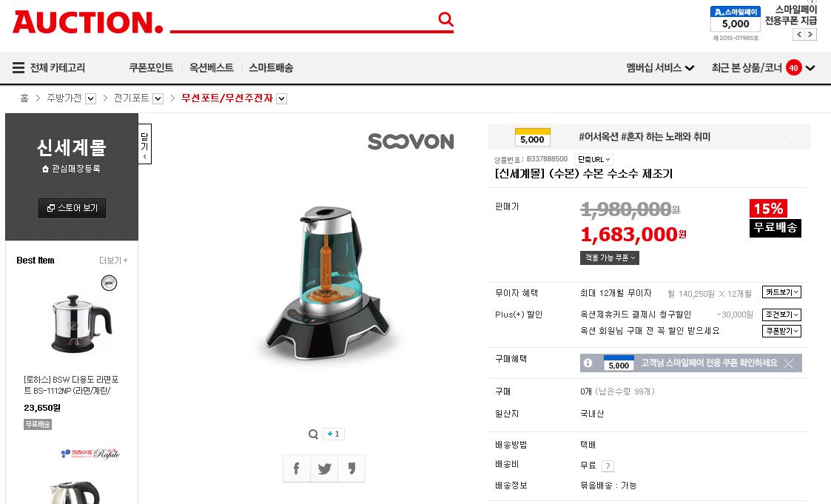Click the Auction logo

tap(87, 22)
